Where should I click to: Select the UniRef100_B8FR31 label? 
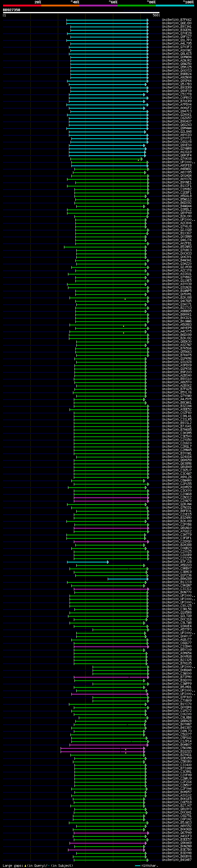point(177,511)
